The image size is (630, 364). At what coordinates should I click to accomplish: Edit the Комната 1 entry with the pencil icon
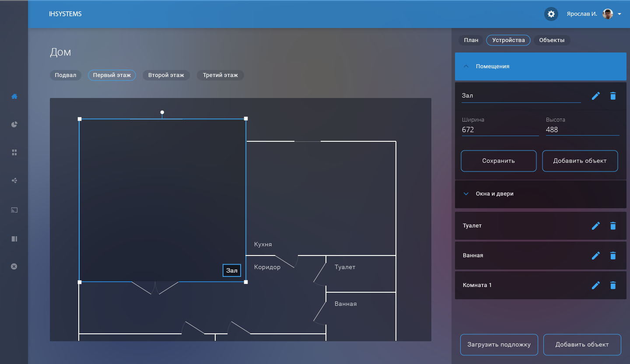[x=595, y=285]
